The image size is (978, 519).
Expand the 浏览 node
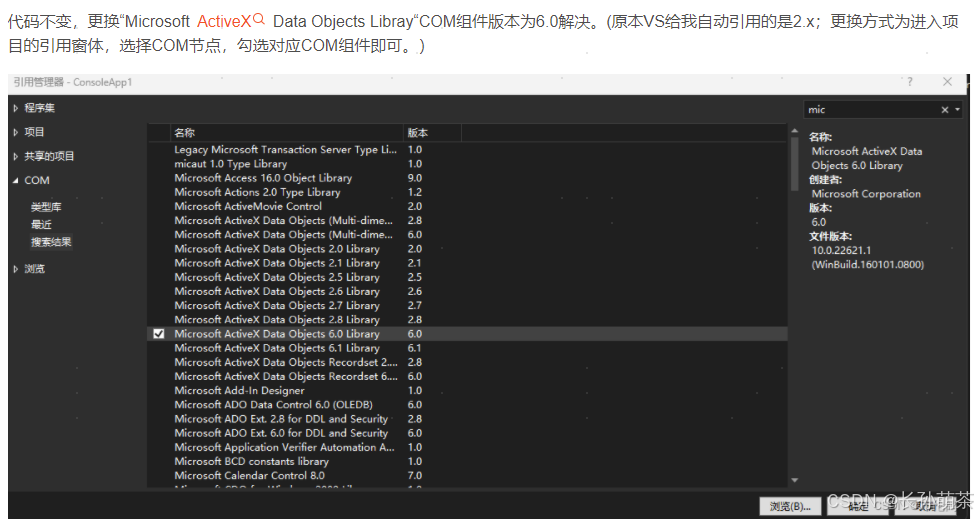coord(16,269)
